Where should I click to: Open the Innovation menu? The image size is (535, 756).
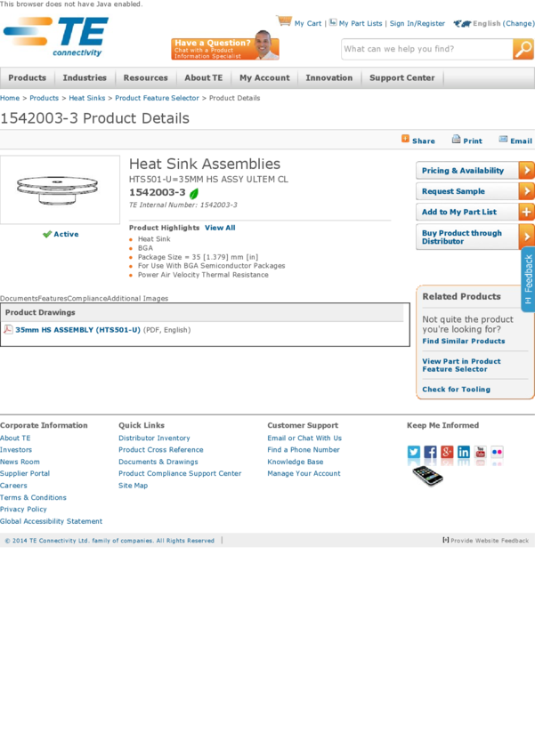coord(329,77)
